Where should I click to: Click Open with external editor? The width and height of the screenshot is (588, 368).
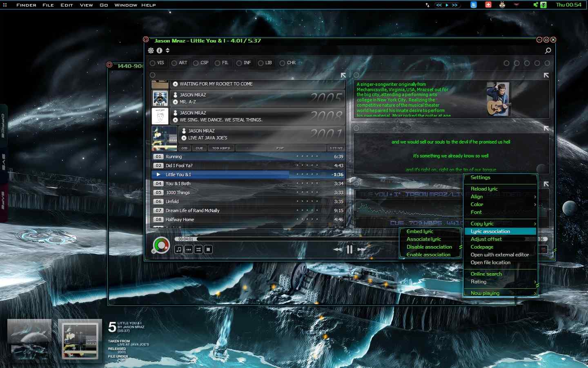point(501,255)
